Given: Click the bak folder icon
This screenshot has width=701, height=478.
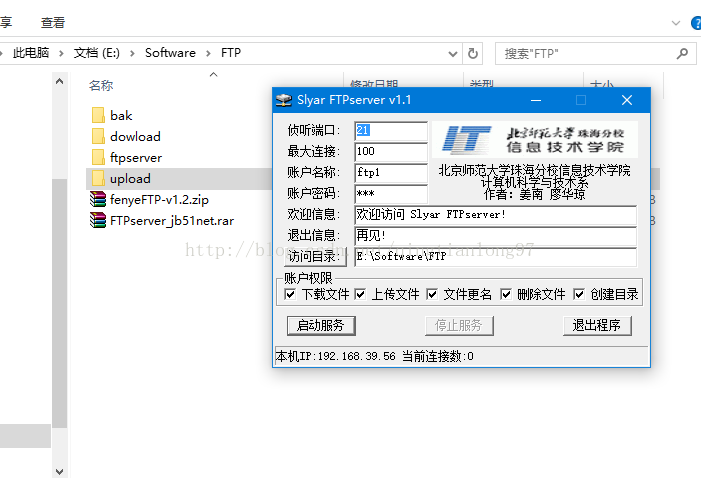Looking at the screenshot, I should click(x=98, y=115).
